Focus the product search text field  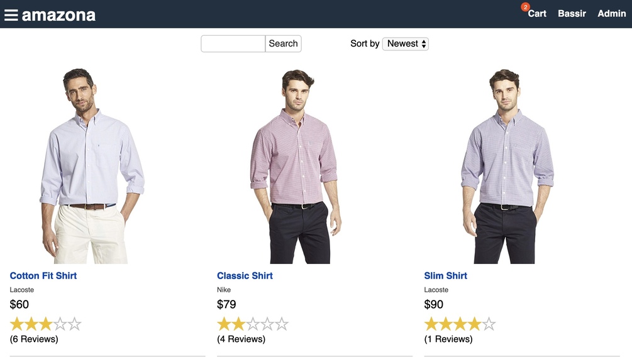(233, 43)
